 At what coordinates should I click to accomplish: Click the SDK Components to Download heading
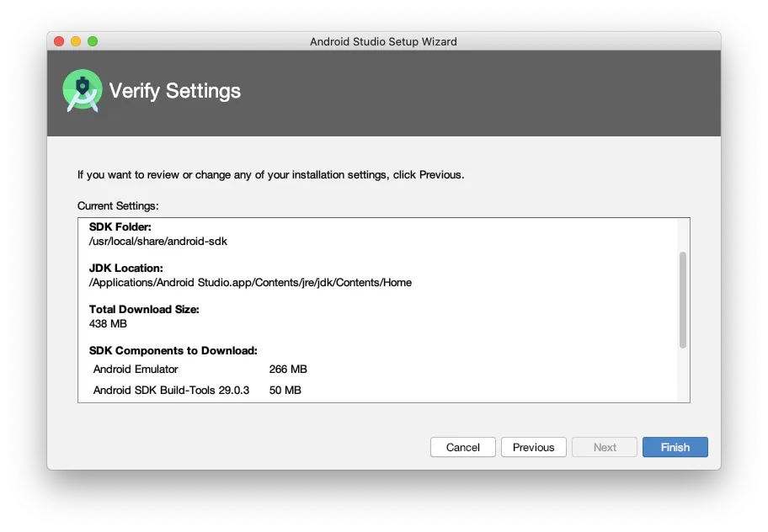pos(173,350)
